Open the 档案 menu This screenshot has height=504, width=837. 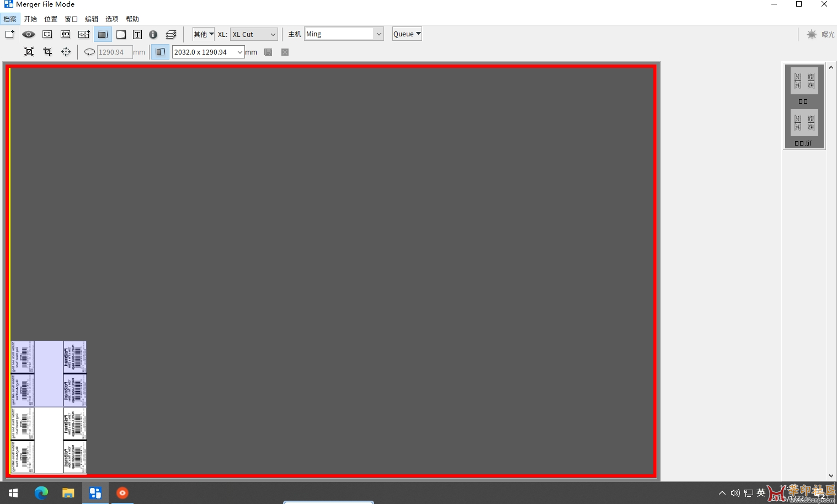click(x=10, y=19)
